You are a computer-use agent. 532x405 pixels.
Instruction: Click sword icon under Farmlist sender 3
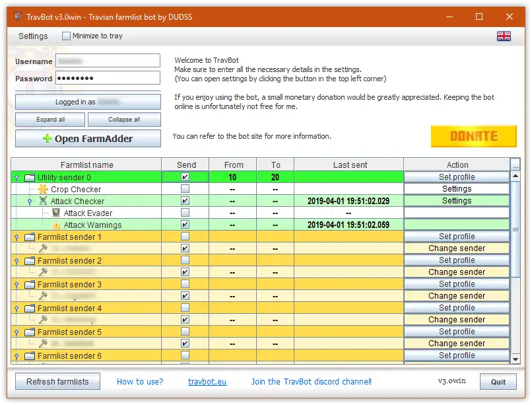point(43,296)
